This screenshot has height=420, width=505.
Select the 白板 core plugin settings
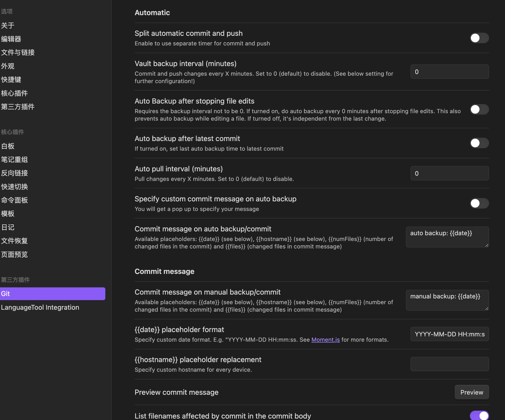point(8,146)
